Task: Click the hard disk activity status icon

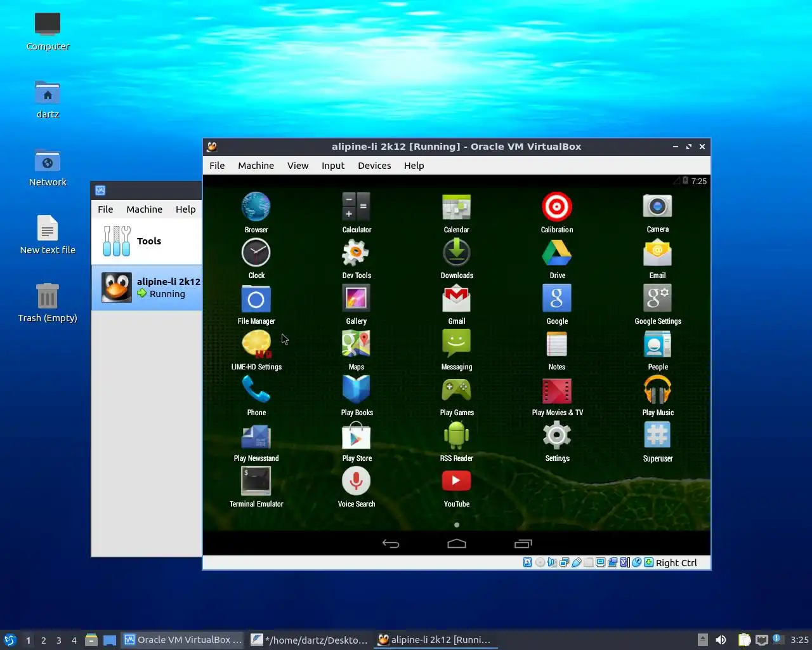Action: (528, 562)
